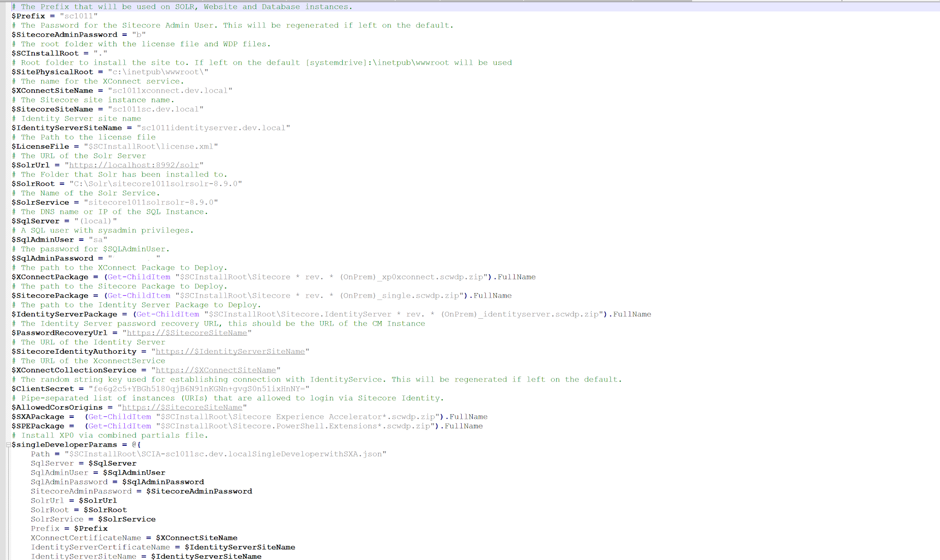Follow the URL in the $PasswordRecoveryUrl line
The image size is (940, 560).
pyautogui.click(x=187, y=333)
